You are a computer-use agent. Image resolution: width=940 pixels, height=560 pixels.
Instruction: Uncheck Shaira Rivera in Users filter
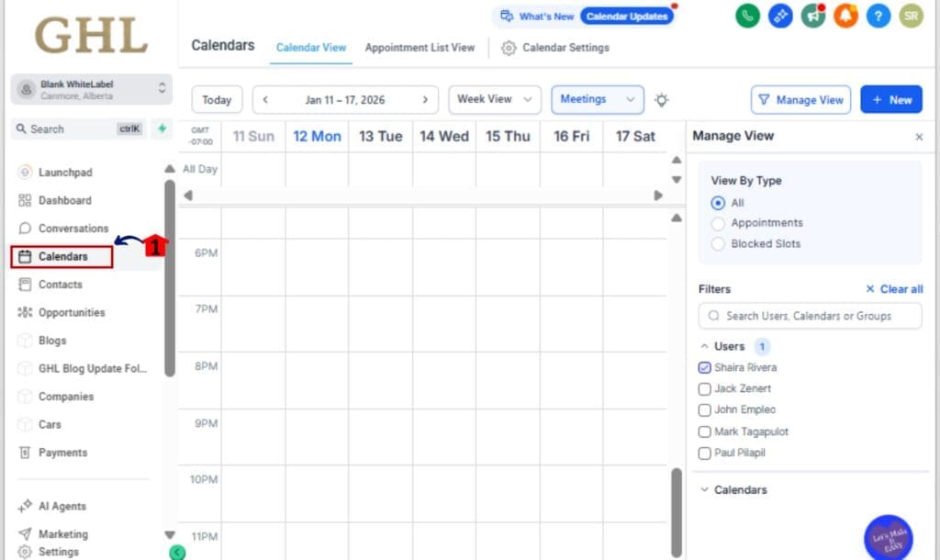(704, 366)
